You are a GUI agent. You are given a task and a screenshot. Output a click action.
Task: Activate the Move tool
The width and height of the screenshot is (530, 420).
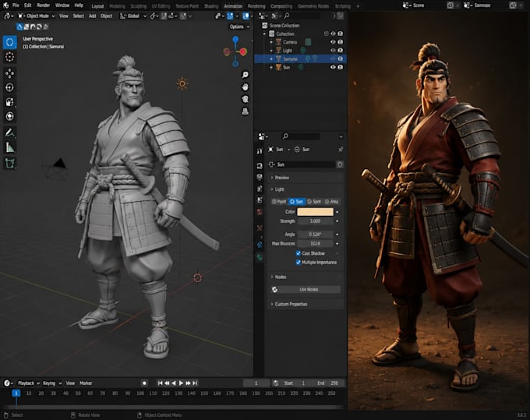point(10,73)
